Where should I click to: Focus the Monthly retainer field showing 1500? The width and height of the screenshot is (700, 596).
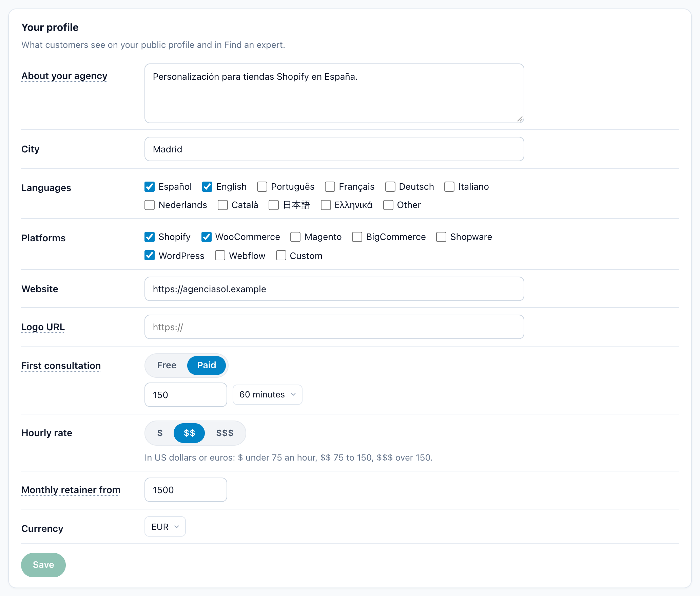pyautogui.click(x=186, y=490)
